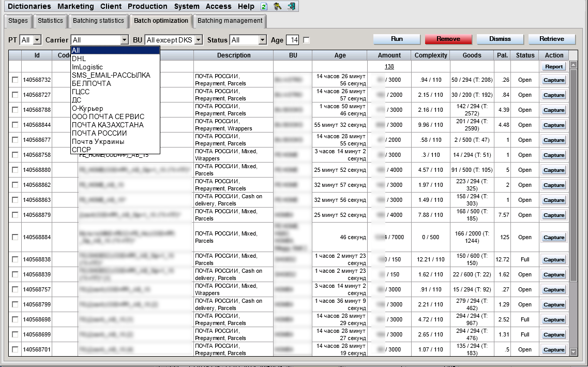Click Id cell 140568844

(x=37, y=125)
